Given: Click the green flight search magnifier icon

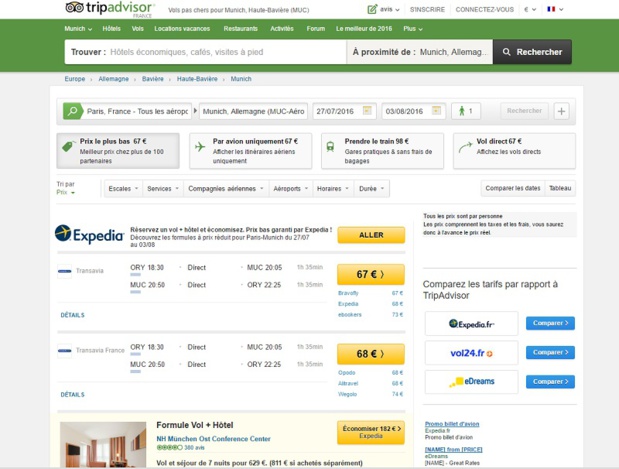Looking at the screenshot, I should pos(73,111).
